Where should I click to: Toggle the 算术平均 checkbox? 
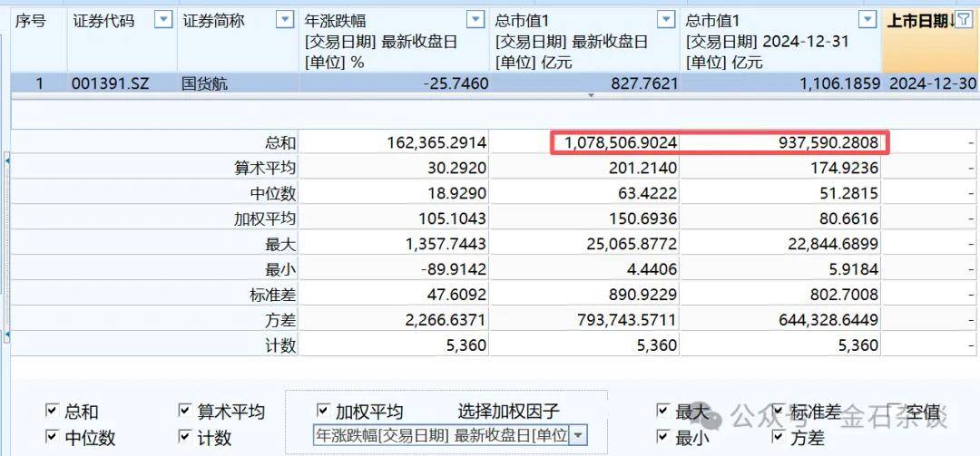point(184,412)
